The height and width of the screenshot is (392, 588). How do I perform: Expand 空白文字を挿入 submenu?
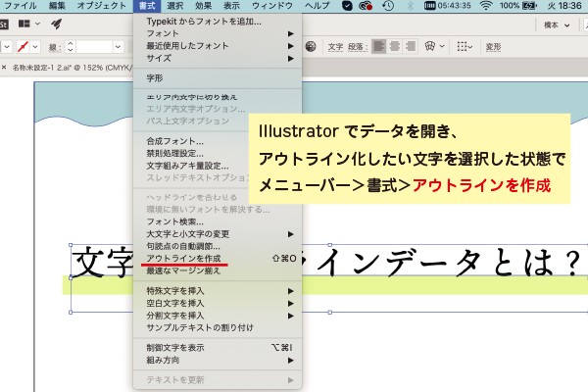[x=218, y=303]
